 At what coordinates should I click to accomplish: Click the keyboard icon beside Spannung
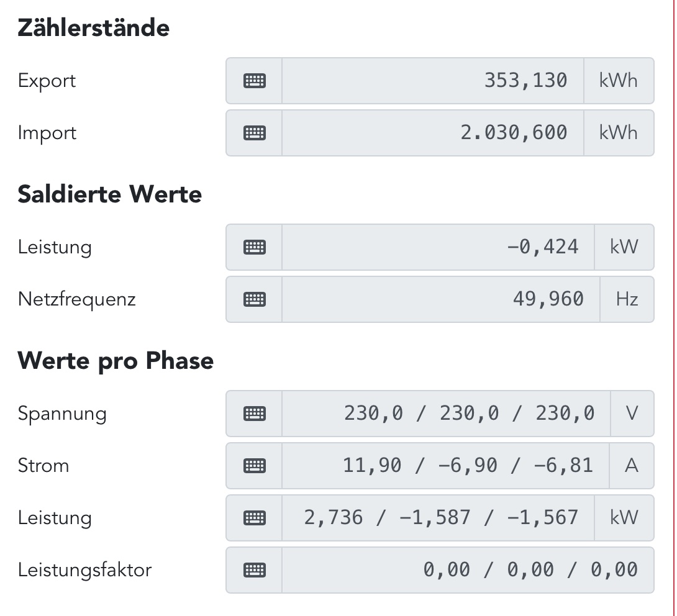tap(254, 414)
